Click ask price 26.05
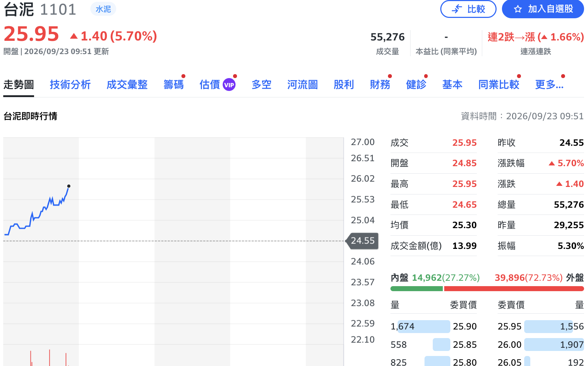 [x=509, y=362]
